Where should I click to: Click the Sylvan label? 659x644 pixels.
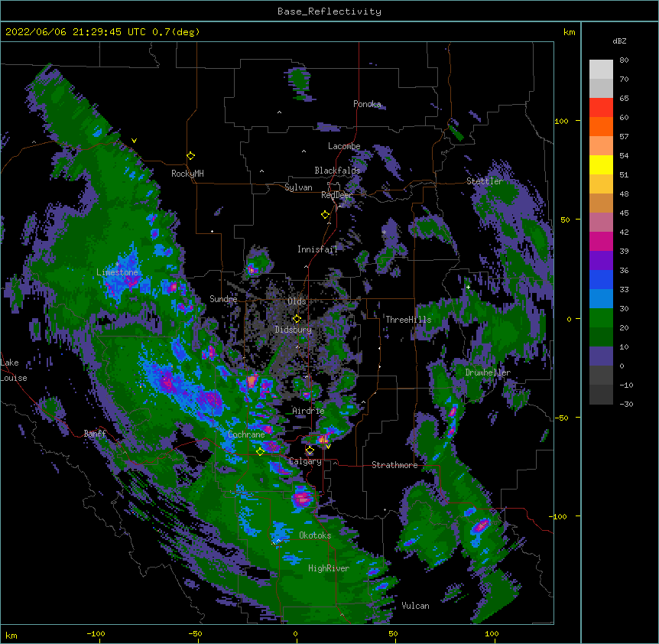298,187
